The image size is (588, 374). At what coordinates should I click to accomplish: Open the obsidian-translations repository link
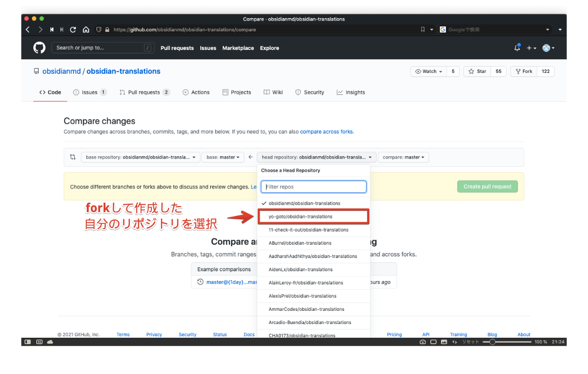point(123,71)
